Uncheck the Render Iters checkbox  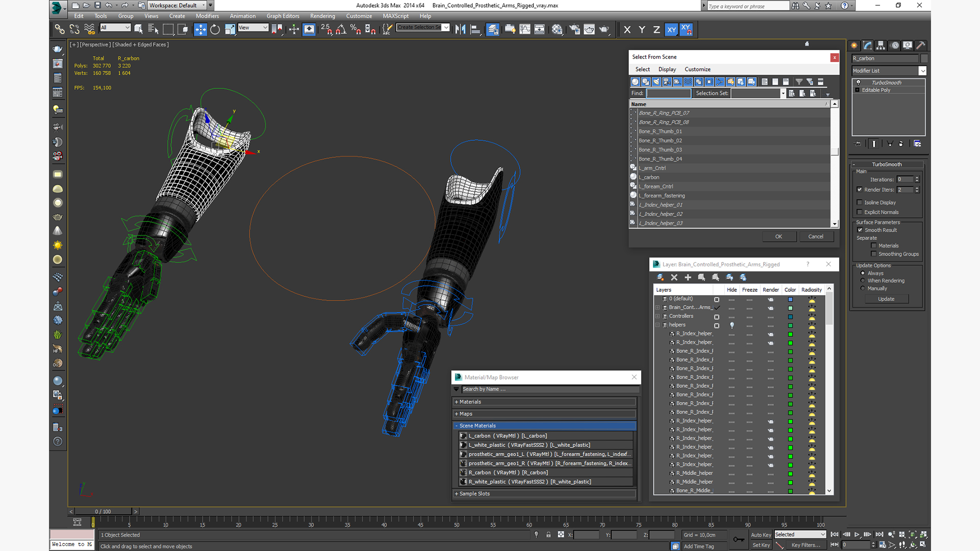point(860,190)
